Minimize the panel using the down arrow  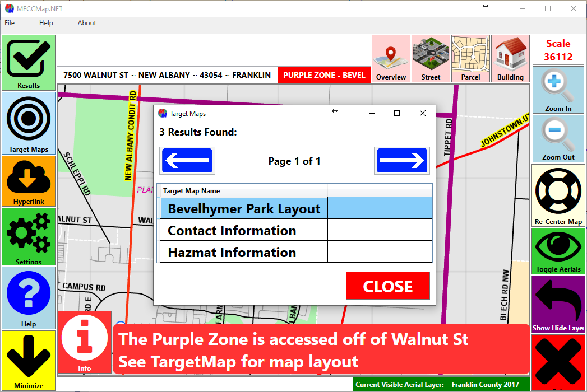coord(29,360)
